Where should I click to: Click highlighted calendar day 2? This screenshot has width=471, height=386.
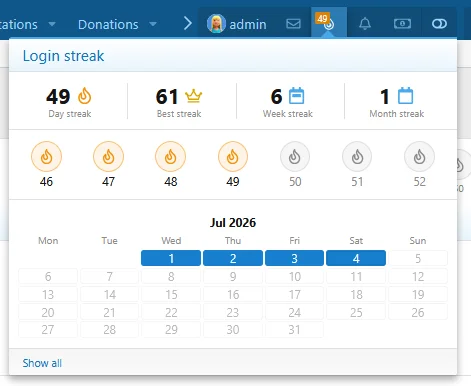click(233, 258)
